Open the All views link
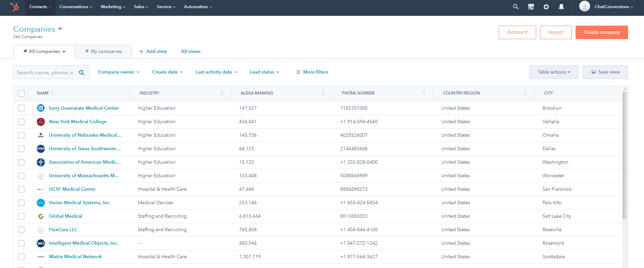This screenshot has width=644, height=268. tap(191, 51)
